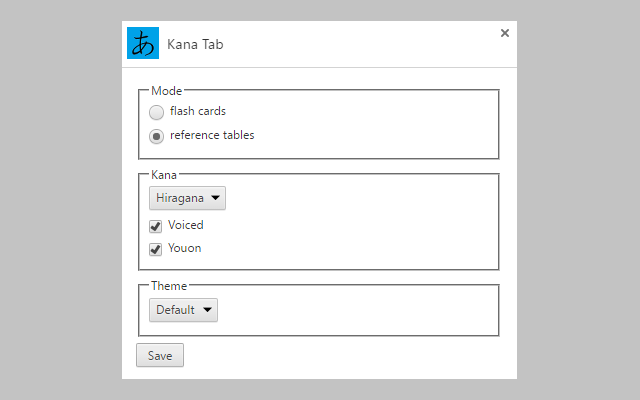Screen dimensions: 640x400
Task: Click the "flash cards" label text
Action: pyautogui.click(x=197, y=111)
